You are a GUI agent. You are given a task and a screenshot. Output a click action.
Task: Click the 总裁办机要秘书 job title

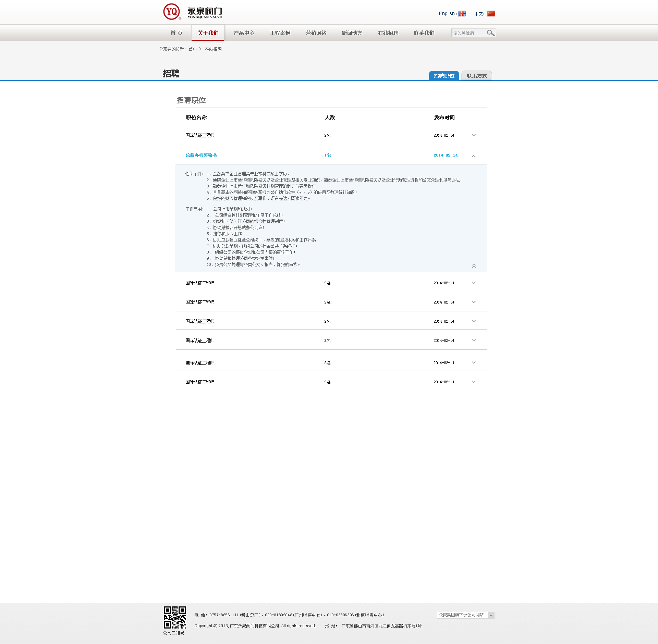(201, 156)
